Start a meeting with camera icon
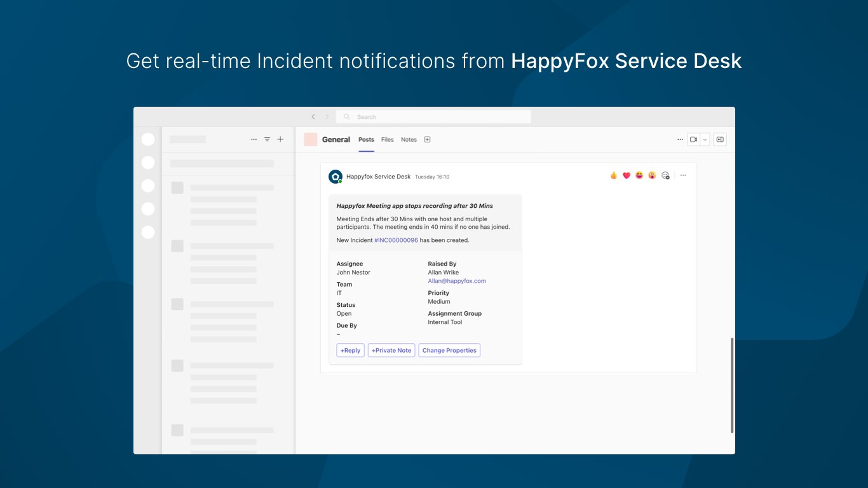868x488 pixels. tap(694, 140)
